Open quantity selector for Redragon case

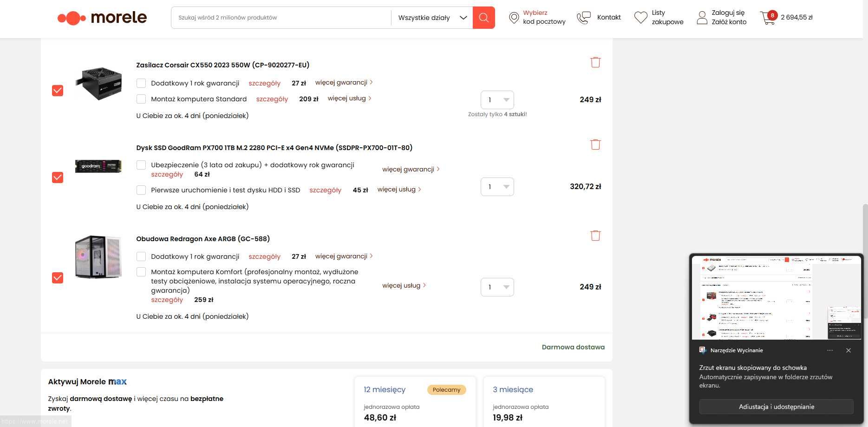[497, 287]
